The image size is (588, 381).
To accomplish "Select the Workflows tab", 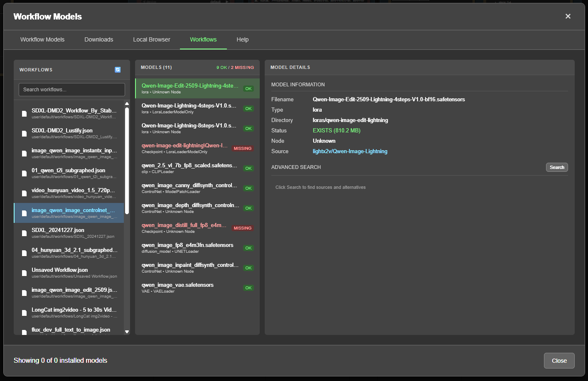I will 203,39.
